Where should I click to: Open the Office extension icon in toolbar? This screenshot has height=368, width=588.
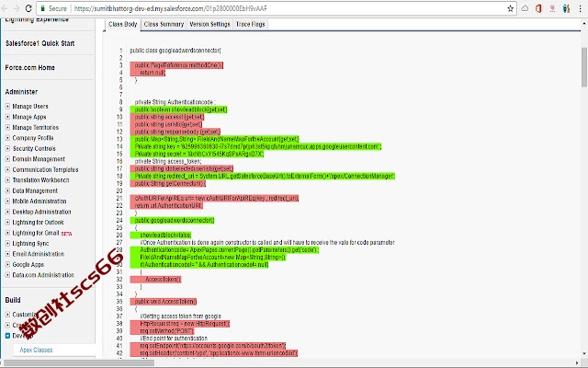click(538, 8)
